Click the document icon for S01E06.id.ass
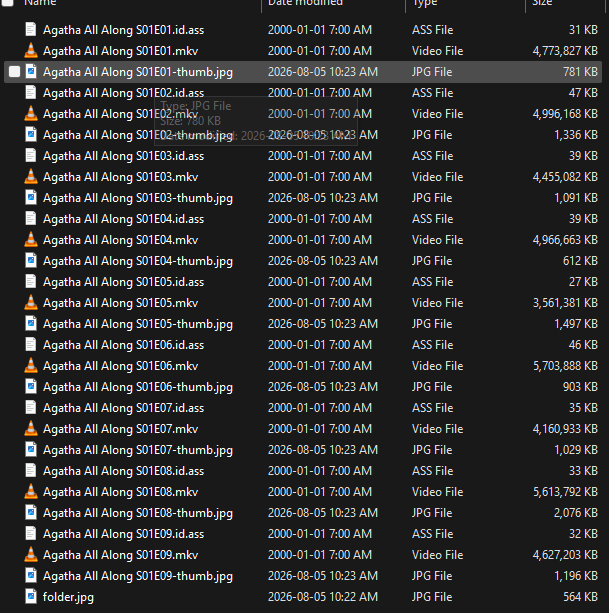The image size is (609, 613). (31, 345)
